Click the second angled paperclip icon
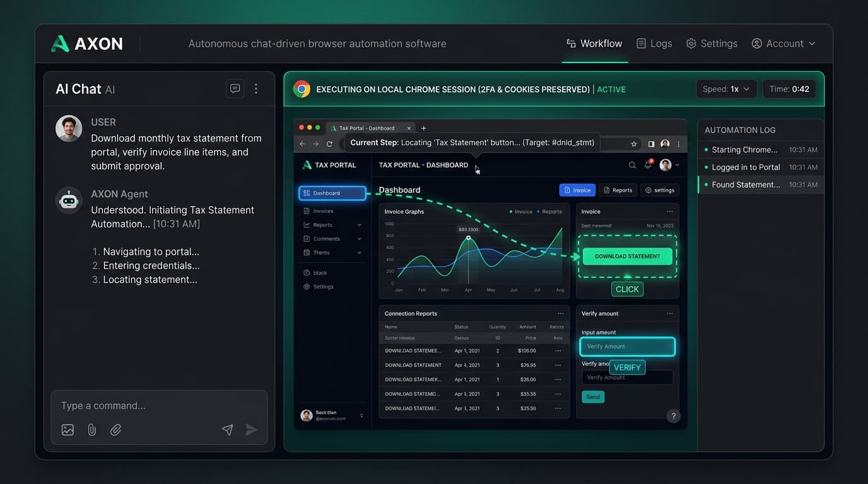 coord(115,430)
